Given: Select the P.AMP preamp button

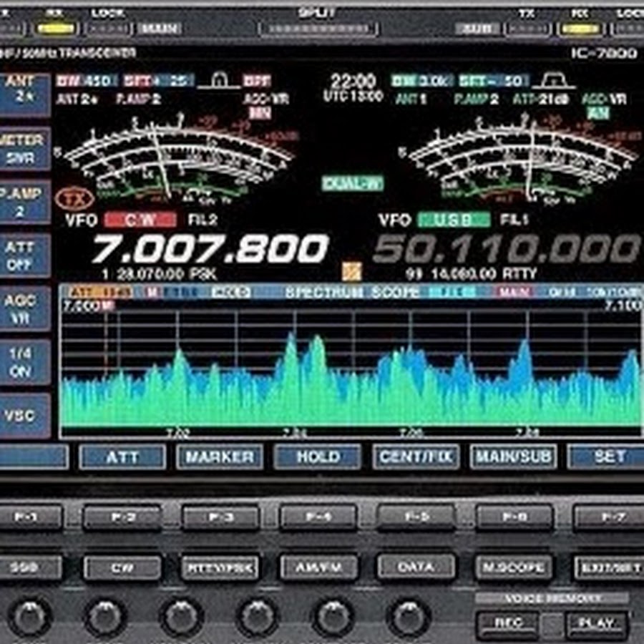Looking at the screenshot, I should pos(24,202).
